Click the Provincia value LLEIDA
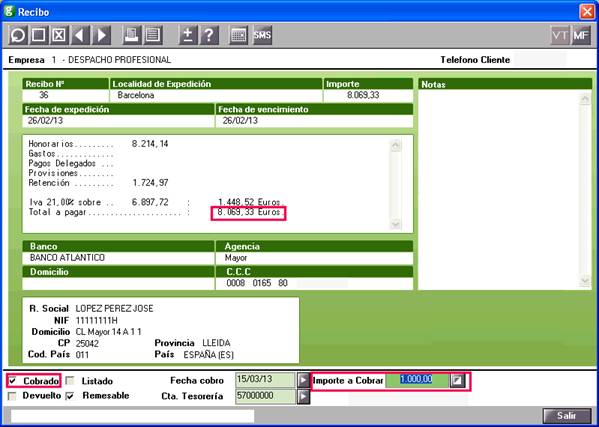 click(x=216, y=343)
